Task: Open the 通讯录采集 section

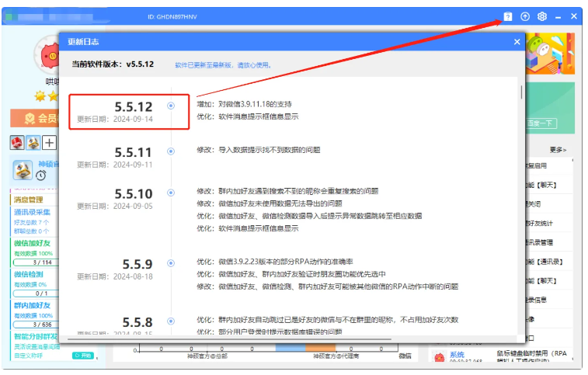Action: click(33, 212)
